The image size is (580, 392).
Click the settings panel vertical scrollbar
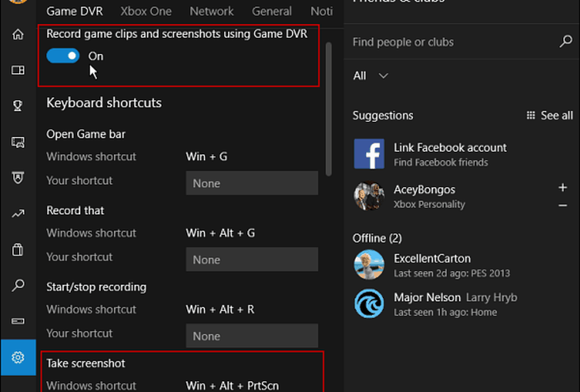(328, 110)
